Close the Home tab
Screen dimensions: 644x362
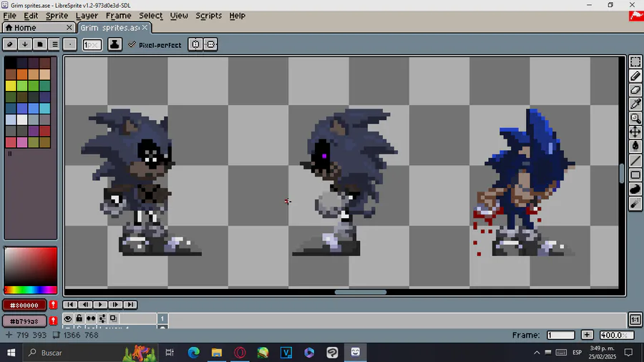pos(69,27)
